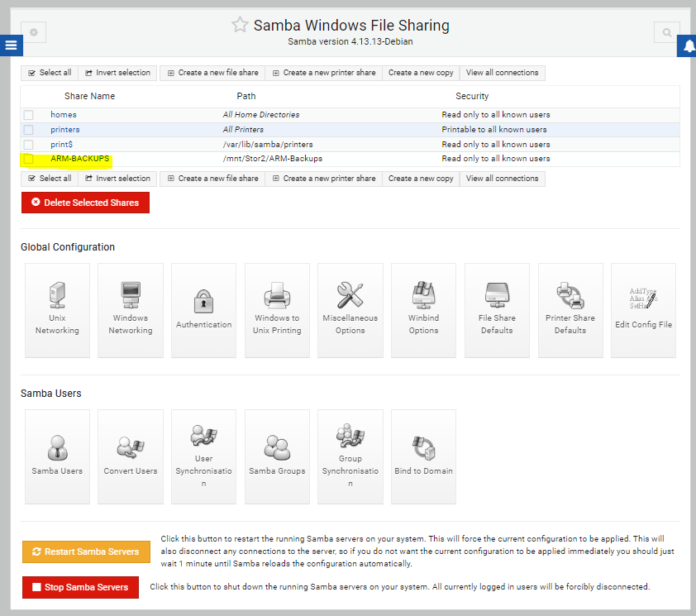Click Select all in the top toolbar
Image resolution: width=696 pixels, height=616 pixels.
(50, 73)
